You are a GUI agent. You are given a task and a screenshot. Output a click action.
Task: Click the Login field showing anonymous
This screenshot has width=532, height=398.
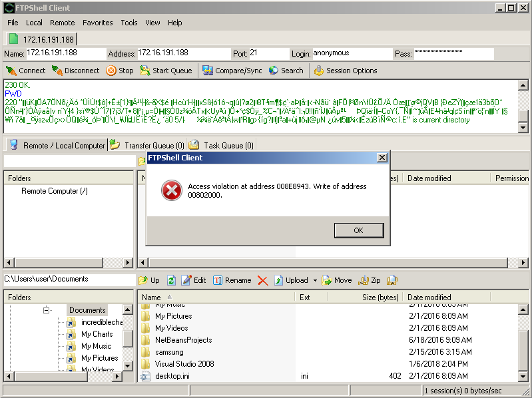tap(352, 53)
